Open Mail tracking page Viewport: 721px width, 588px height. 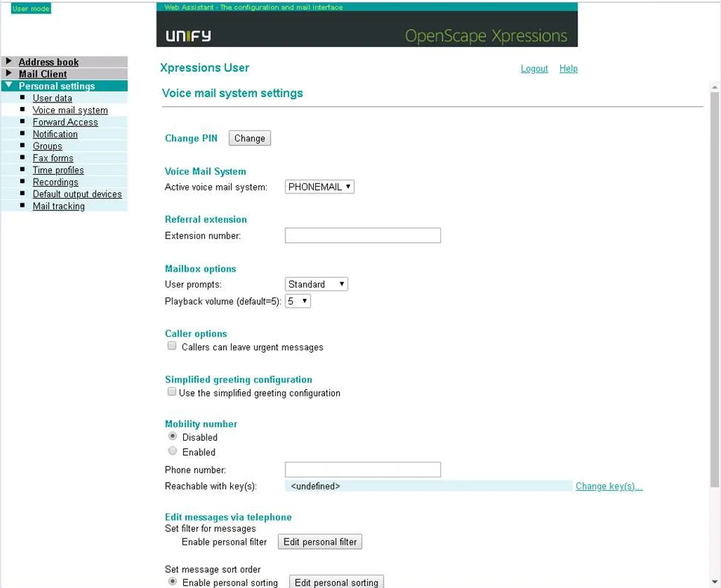click(58, 205)
